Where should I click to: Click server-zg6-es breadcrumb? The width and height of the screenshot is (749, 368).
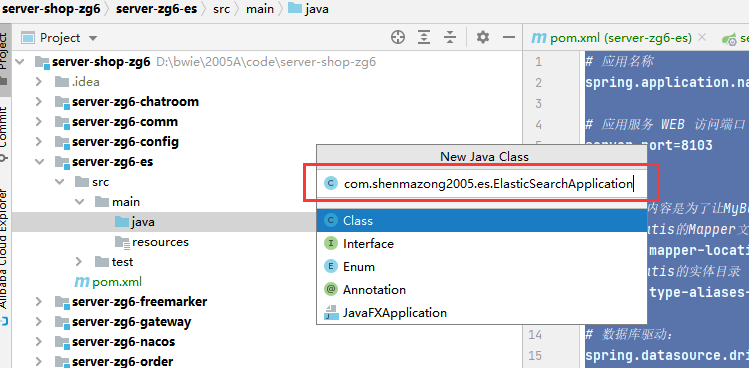[157, 9]
